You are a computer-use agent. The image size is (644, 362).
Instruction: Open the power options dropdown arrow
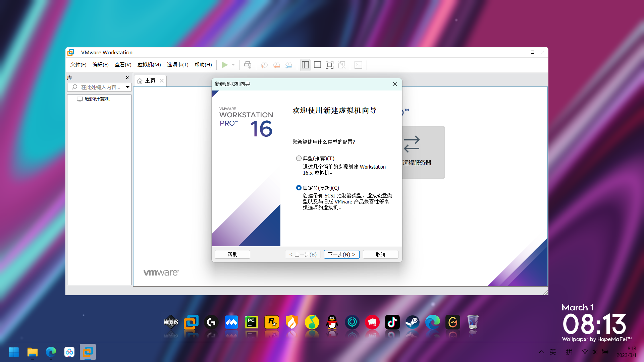[x=233, y=65]
